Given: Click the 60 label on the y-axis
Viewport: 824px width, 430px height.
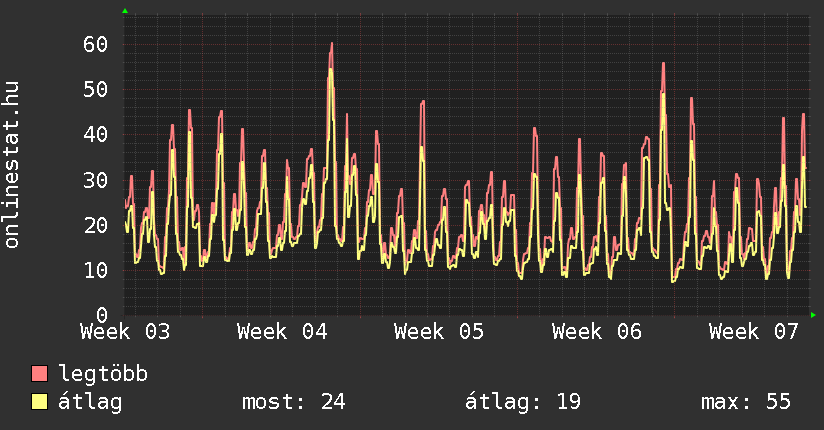Looking at the screenshot, I should point(96,44).
